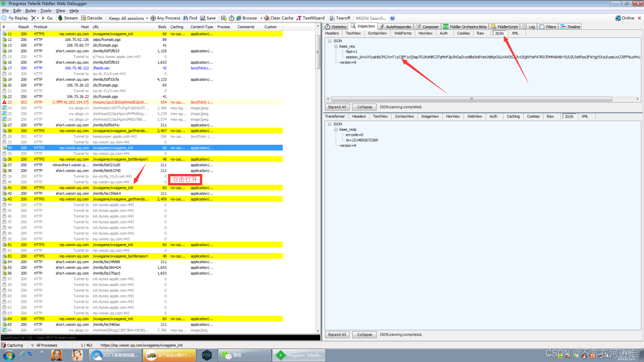Open the WeChat taskbar item
This screenshot has height=362, width=644.
(244, 355)
